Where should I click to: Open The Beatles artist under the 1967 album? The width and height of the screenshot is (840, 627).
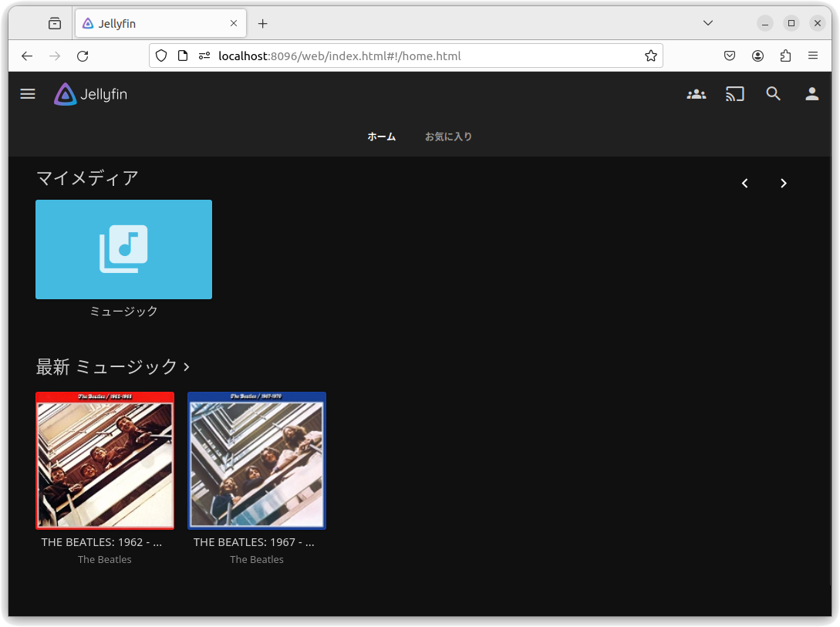257,560
